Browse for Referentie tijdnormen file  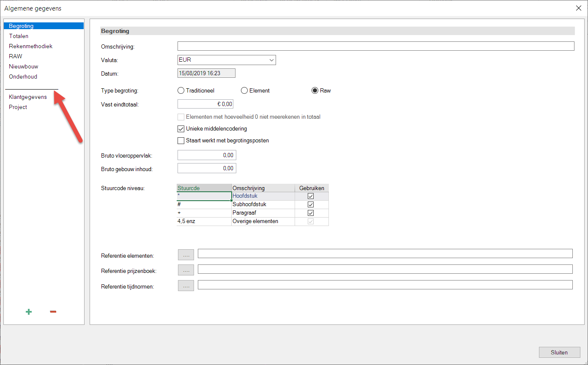point(186,286)
